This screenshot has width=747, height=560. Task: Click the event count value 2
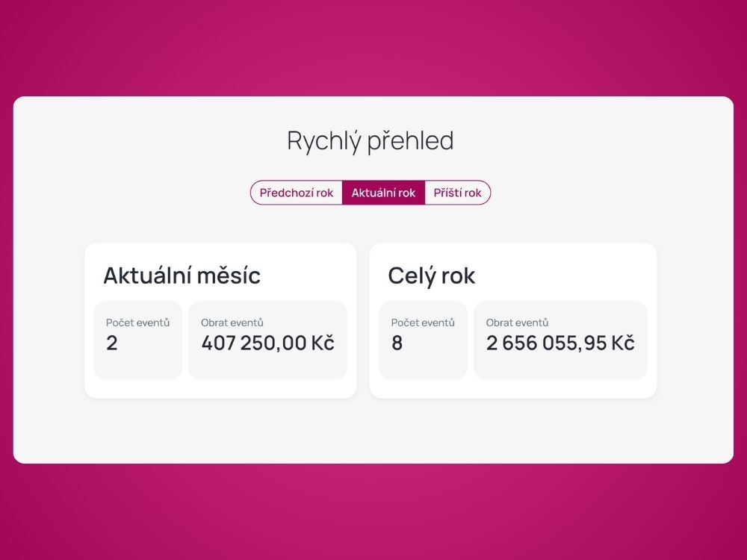[112, 343]
